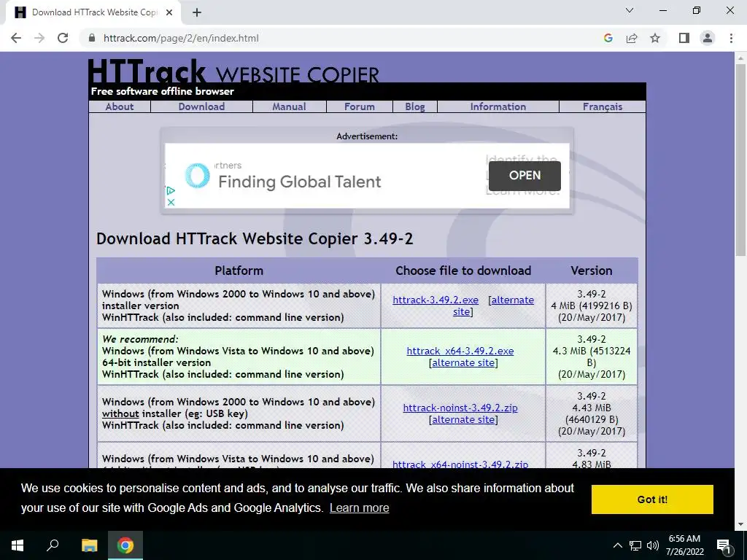
Task: Close the Download HTTrack tab
Action: 169,13
